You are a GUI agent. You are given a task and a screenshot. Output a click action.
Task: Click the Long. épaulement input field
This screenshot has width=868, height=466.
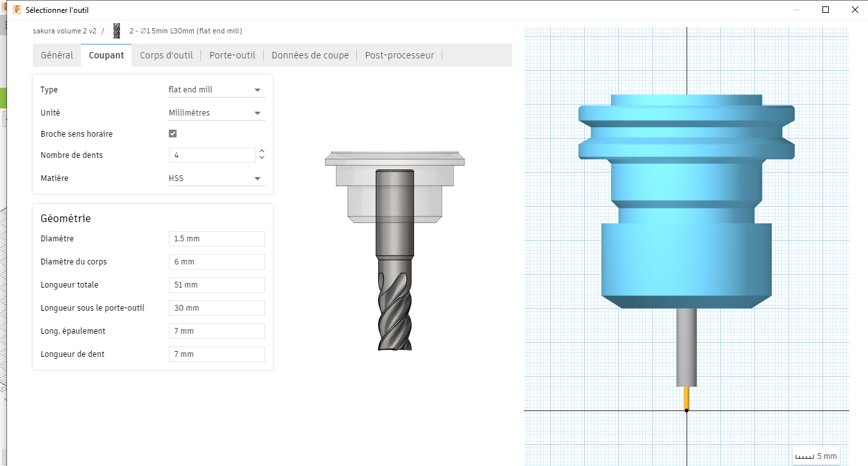(217, 331)
